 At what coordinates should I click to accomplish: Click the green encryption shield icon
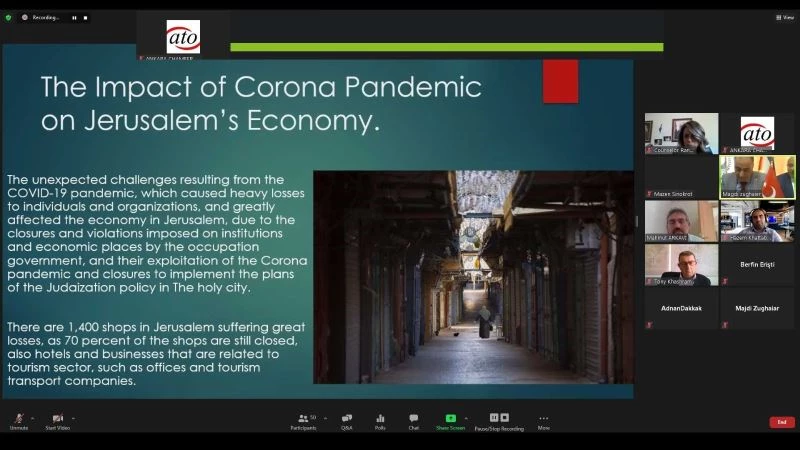point(9,17)
